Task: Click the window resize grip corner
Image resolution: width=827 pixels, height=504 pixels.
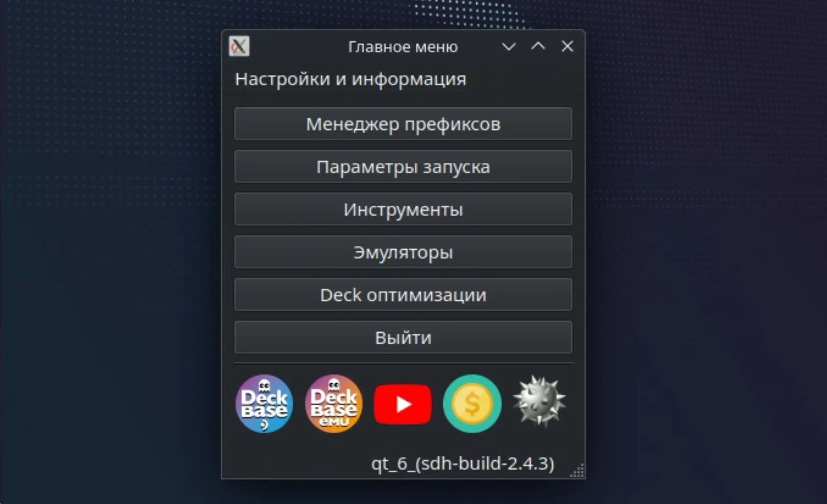Action: 577,471
